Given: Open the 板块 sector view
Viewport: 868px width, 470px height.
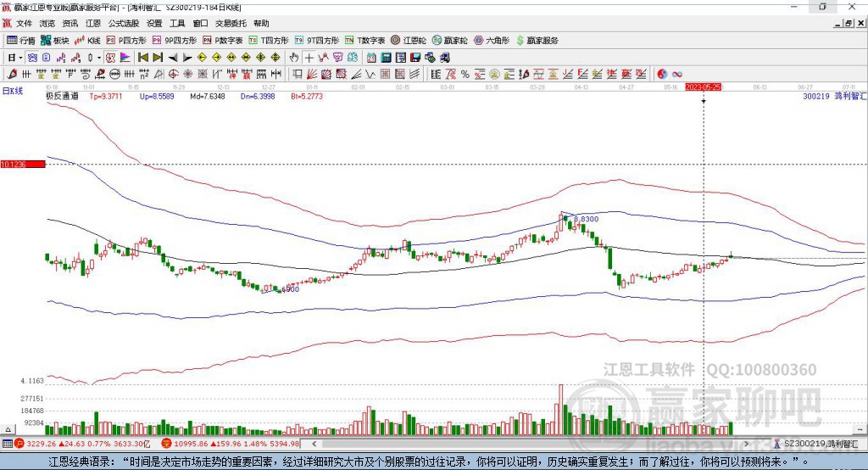Looking at the screenshot, I should 55,41.
